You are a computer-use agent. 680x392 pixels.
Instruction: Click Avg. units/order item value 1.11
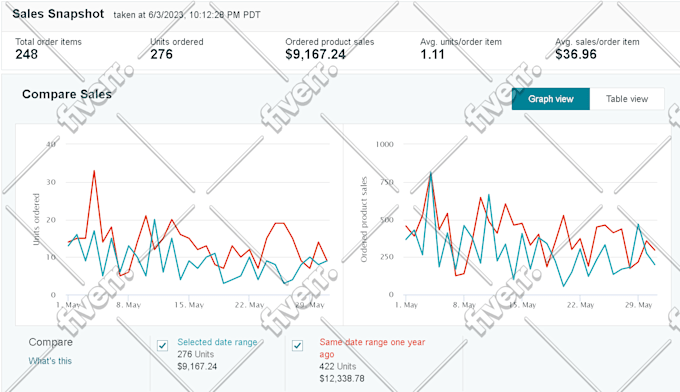432,54
